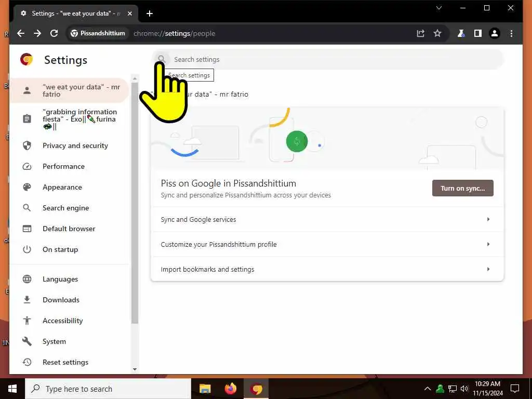Viewport: 532px width, 399px height.
Task: Click the speedometer icon for Performance
Action: 27,166
